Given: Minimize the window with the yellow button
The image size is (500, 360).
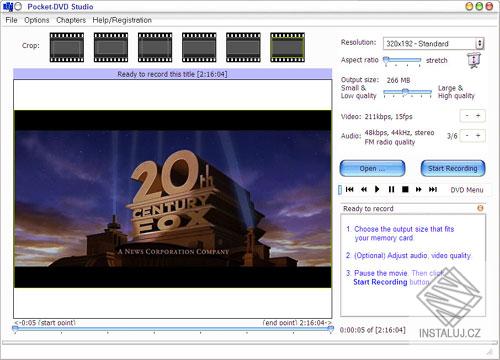Looking at the screenshot, I should [x=469, y=6].
